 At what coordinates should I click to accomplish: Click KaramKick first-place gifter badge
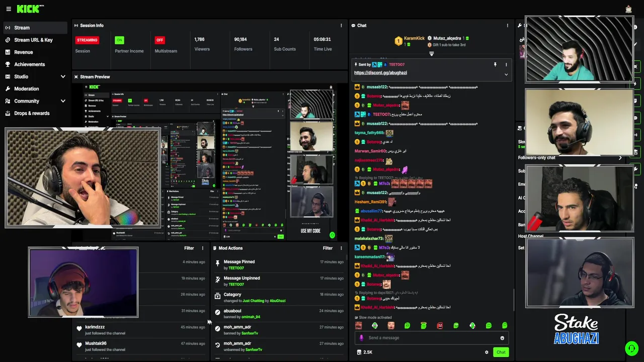[x=398, y=41]
